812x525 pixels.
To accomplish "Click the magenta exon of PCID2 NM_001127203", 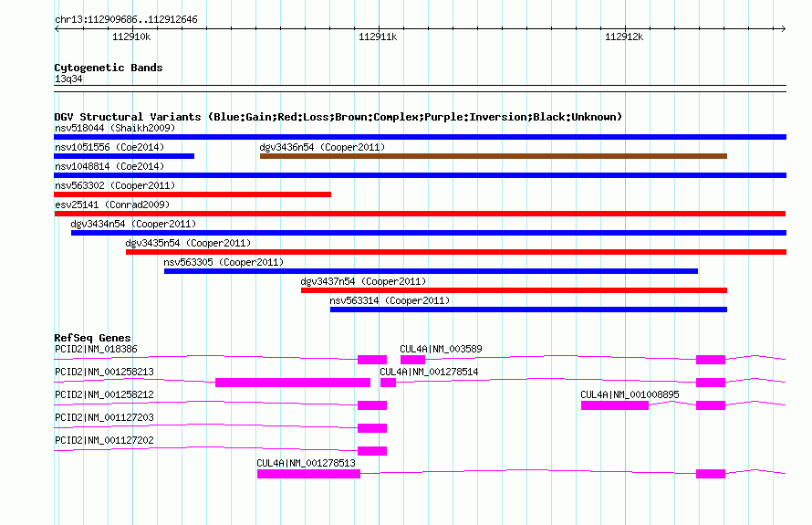I will pyautogui.click(x=372, y=428).
